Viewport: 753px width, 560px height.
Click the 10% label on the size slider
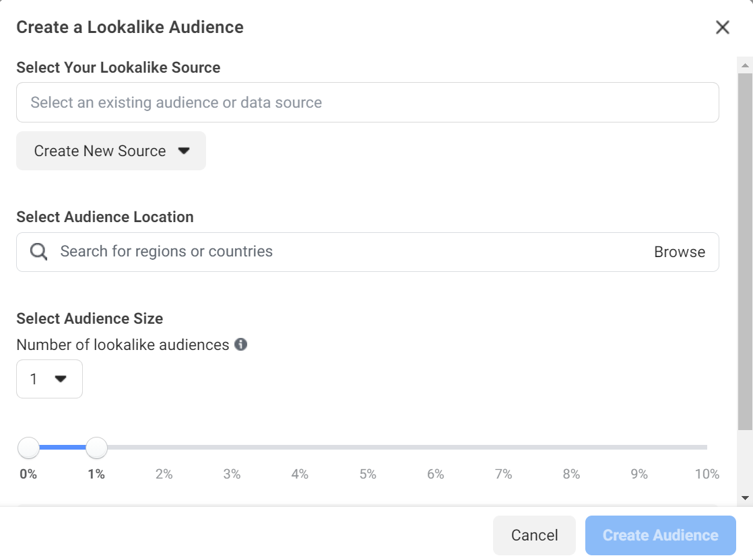(707, 474)
